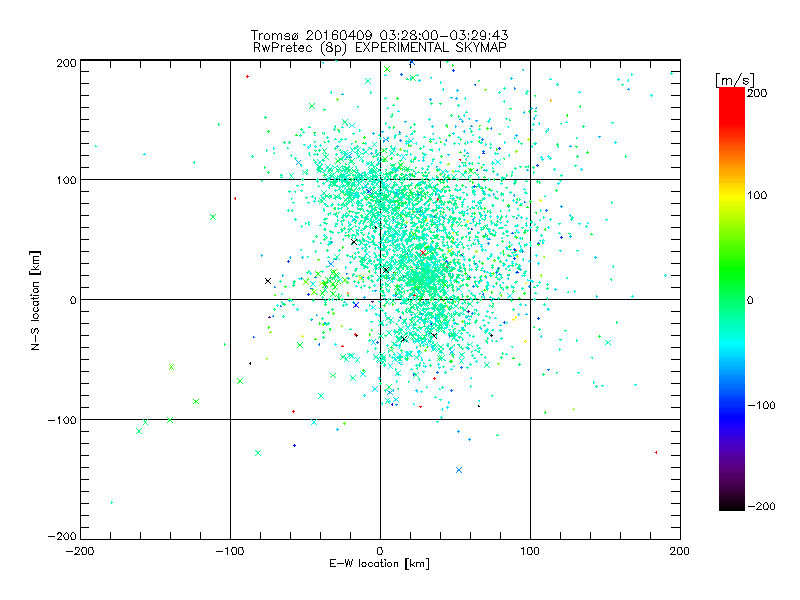Image resolution: width=800 pixels, height=600 pixels.
Task: Click the colorbar tick label '-200'
Action: click(x=761, y=506)
